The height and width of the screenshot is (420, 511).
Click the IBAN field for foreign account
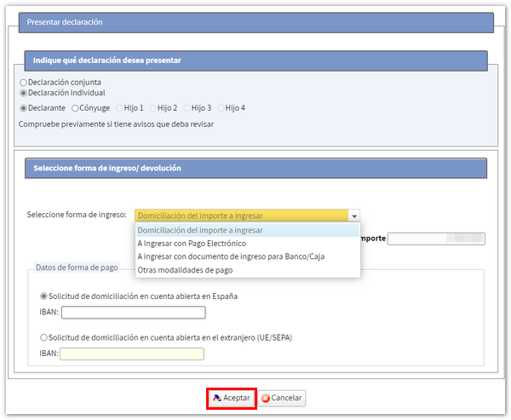click(x=132, y=354)
